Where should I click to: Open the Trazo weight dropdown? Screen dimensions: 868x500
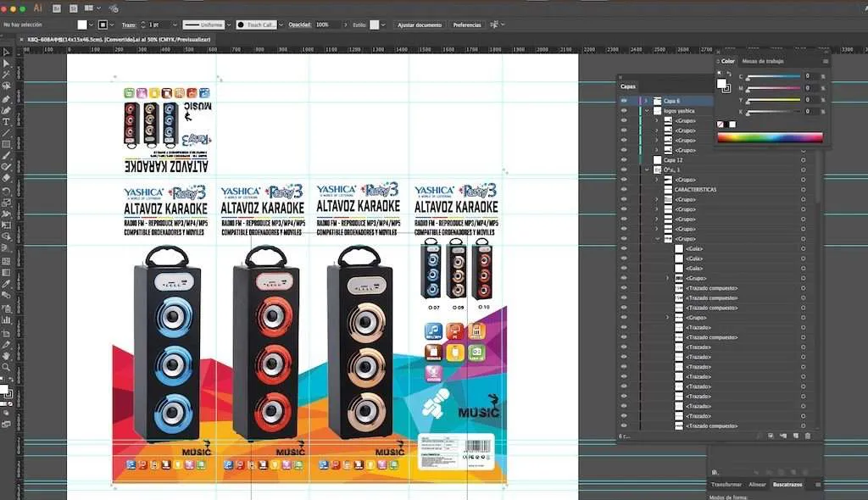(x=175, y=25)
